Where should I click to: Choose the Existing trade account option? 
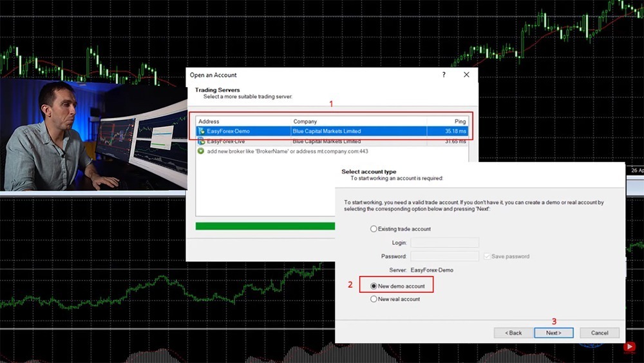pos(374,229)
